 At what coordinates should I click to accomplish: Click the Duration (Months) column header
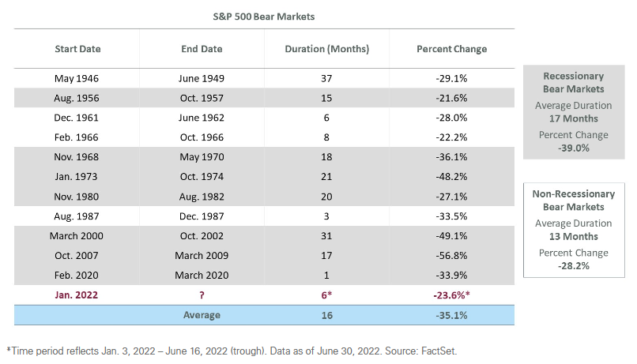click(326, 49)
